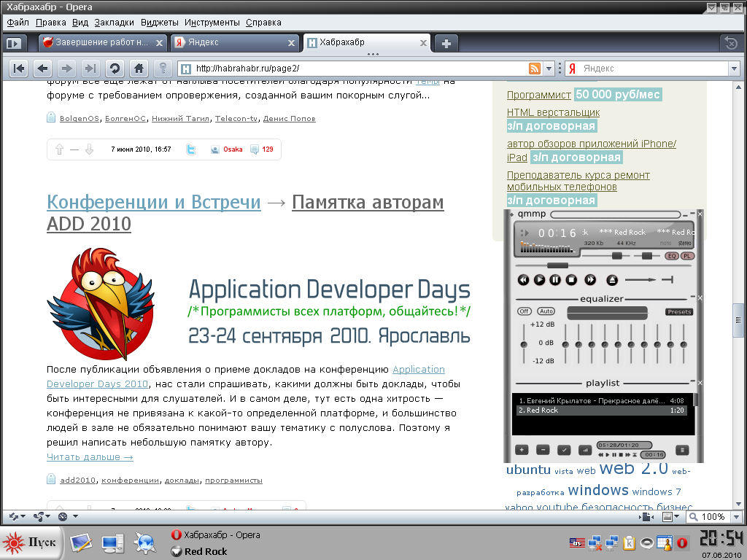Click the HTML верстальщик job link
Image resolution: width=747 pixels, height=560 pixels.
point(553,112)
